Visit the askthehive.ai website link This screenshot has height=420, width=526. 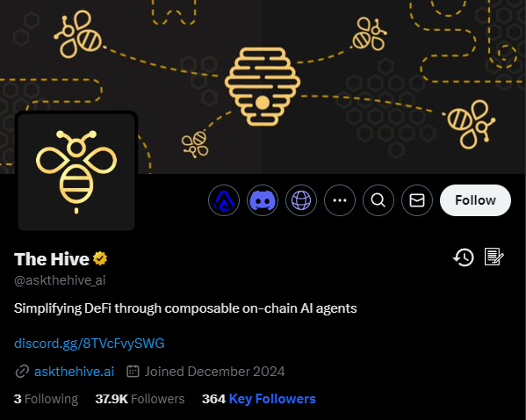pyautogui.click(x=74, y=372)
